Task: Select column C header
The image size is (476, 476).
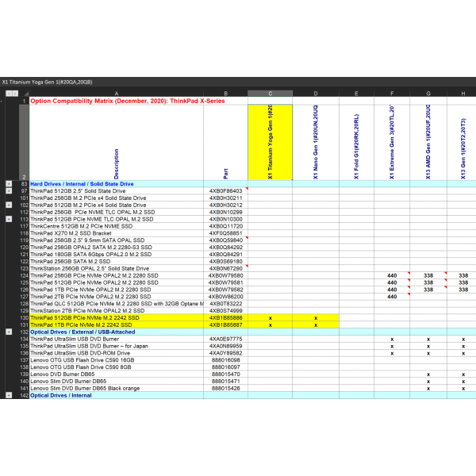Action: [x=271, y=94]
